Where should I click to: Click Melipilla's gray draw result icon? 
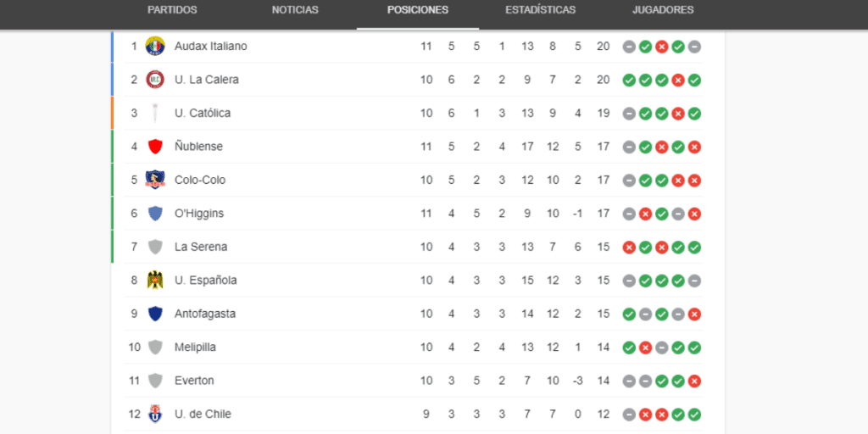(x=661, y=348)
